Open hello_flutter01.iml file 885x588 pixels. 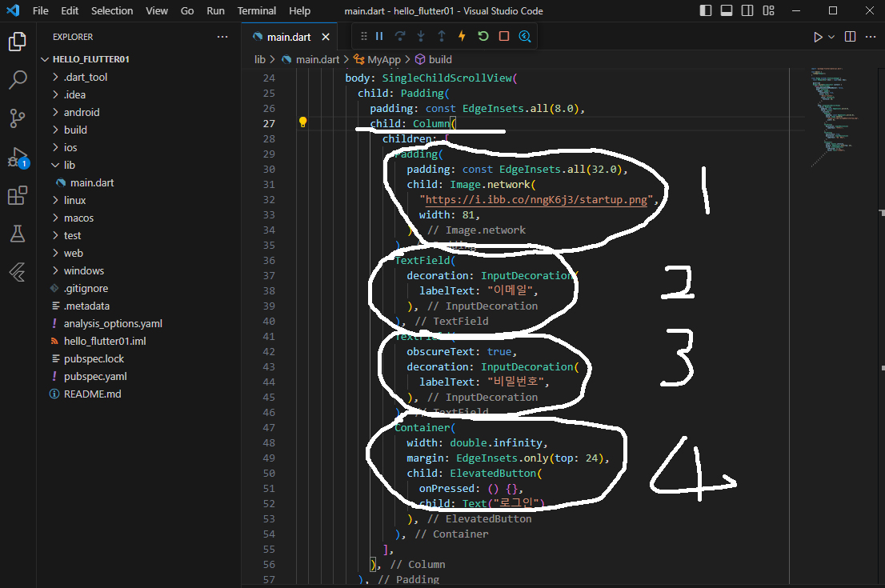[x=139, y=341]
